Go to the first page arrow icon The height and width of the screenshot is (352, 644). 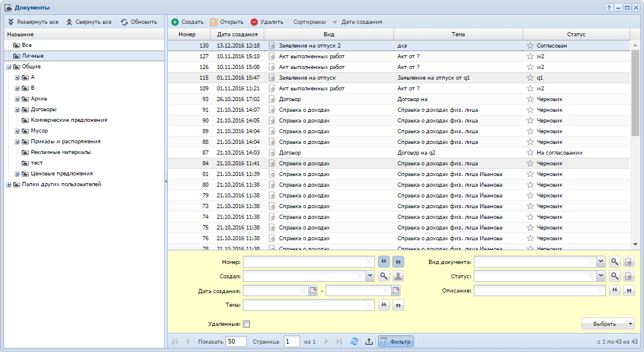pos(176,341)
